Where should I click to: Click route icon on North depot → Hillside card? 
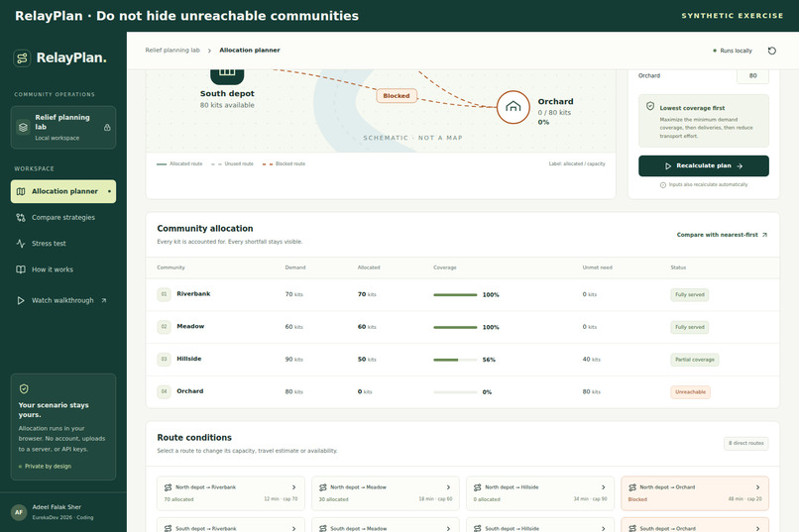(478, 487)
